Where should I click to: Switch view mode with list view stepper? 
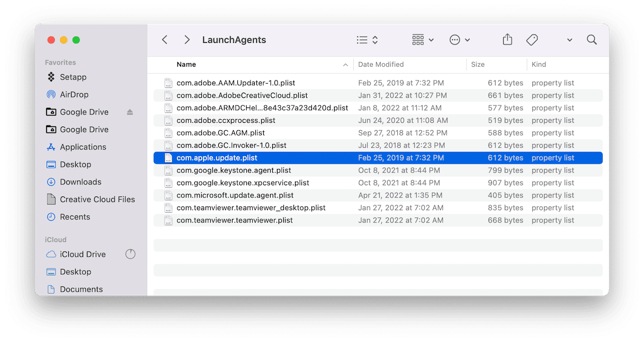click(367, 40)
